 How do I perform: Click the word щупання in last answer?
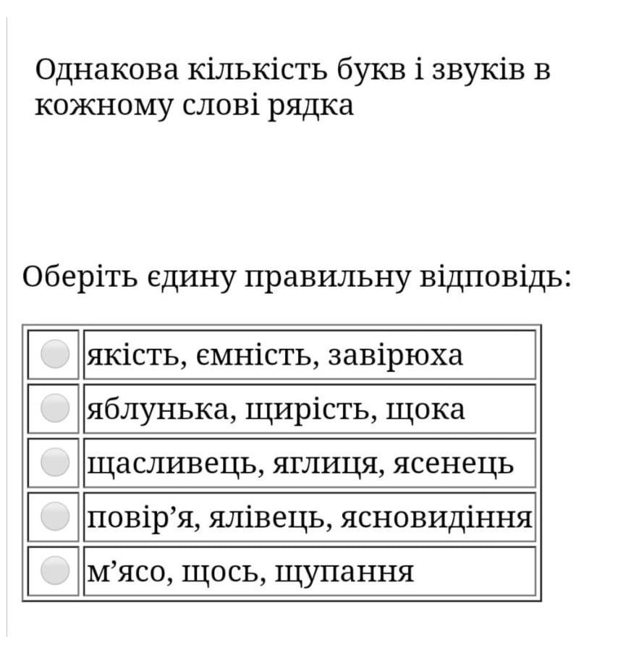click(344, 573)
